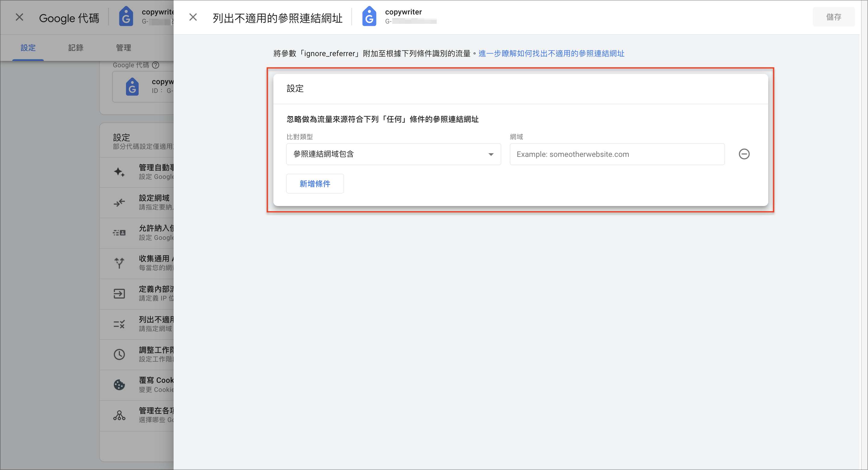Image resolution: width=868 pixels, height=470 pixels.
Task: Click the 管理在各項 data-use hierarchy icon
Action: click(119, 415)
